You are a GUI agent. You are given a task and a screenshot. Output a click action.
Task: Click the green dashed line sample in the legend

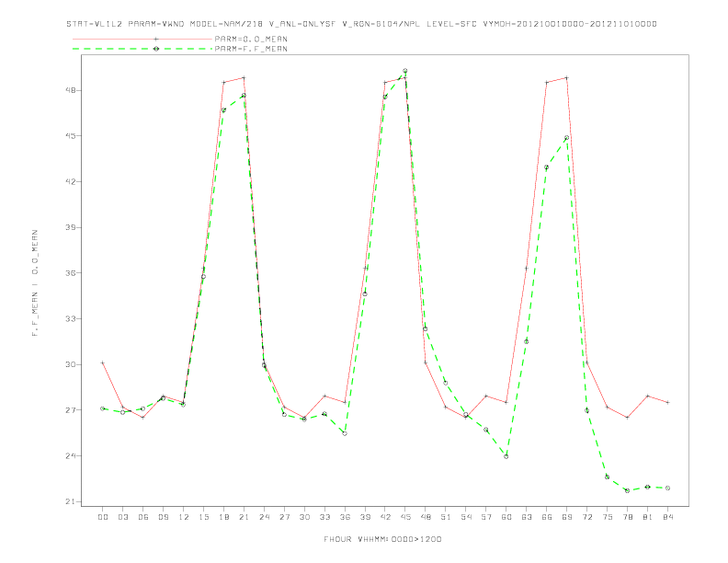pyautogui.click(x=142, y=49)
